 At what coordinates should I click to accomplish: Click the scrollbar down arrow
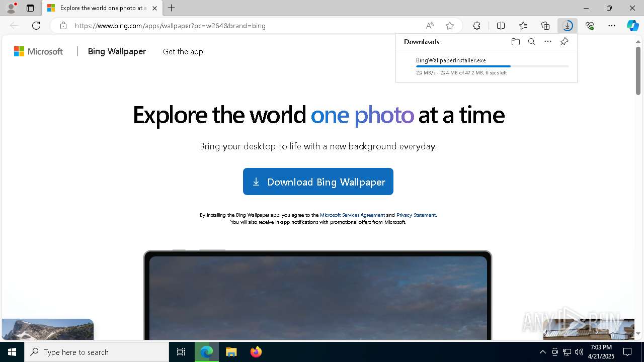[638, 333]
